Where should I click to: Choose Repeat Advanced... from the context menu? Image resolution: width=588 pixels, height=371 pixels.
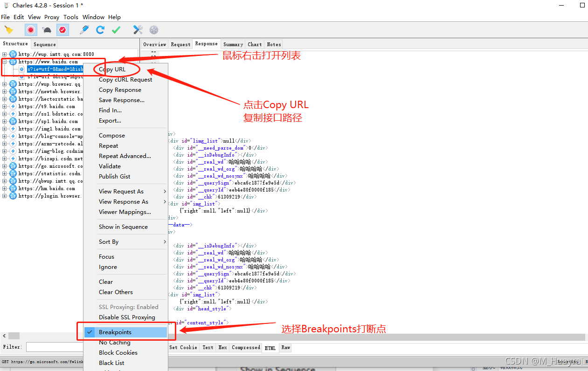tap(125, 156)
